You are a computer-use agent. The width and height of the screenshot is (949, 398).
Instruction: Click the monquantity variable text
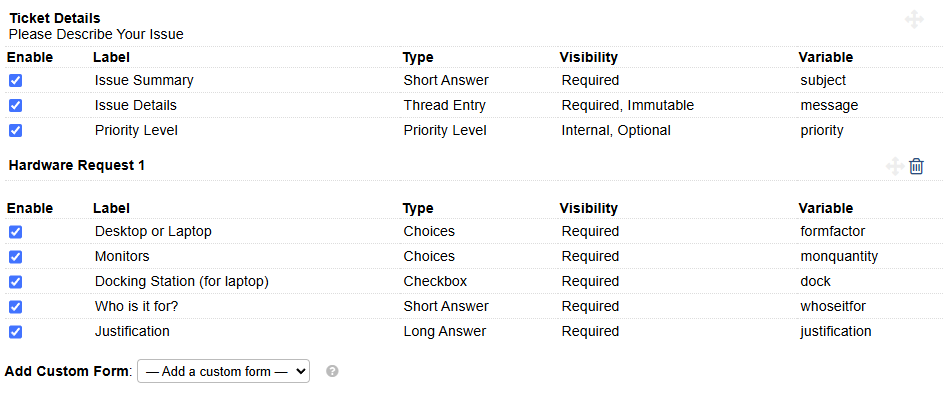(x=839, y=256)
